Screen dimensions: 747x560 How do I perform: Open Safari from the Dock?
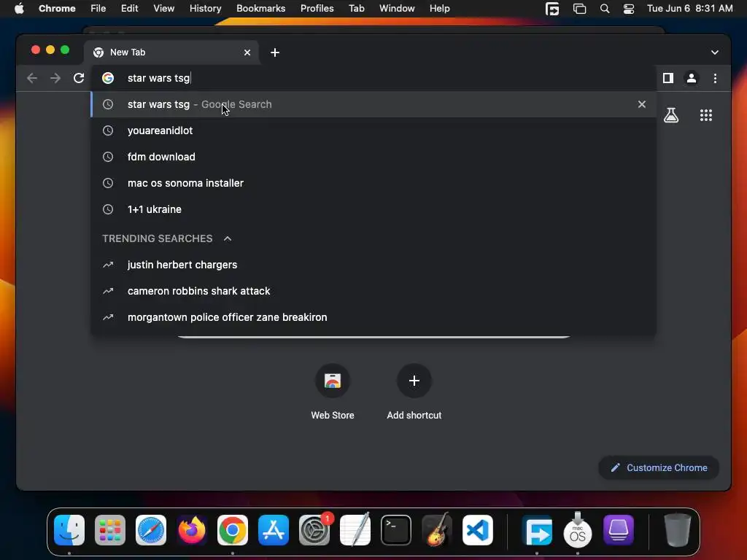click(x=151, y=530)
